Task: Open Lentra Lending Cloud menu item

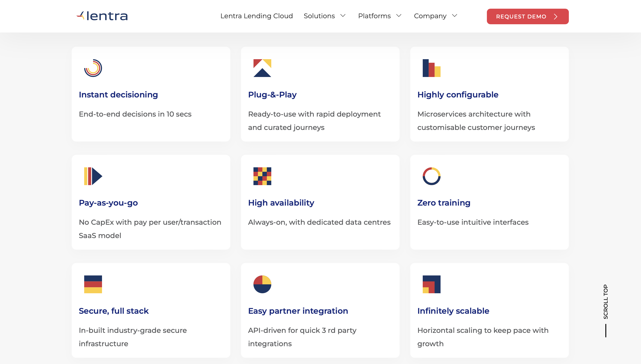Action: 256,16
